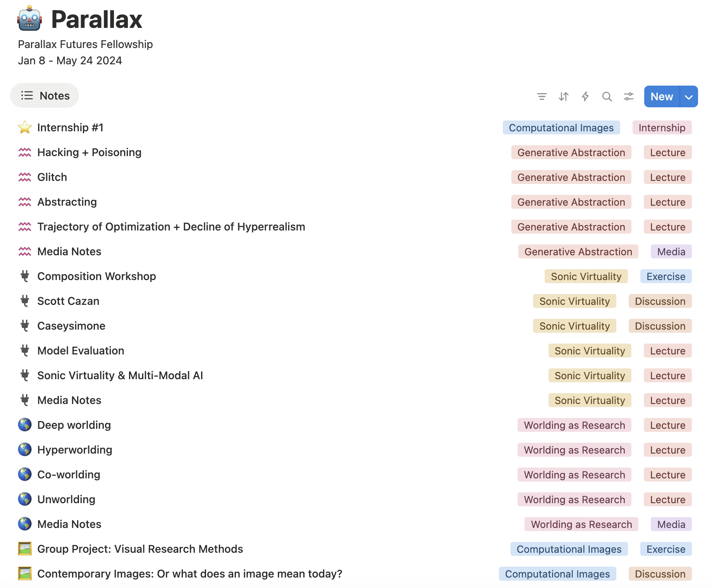The height and width of the screenshot is (588, 712).
Task: Open the view settings sliders icon
Action: pos(629,96)
